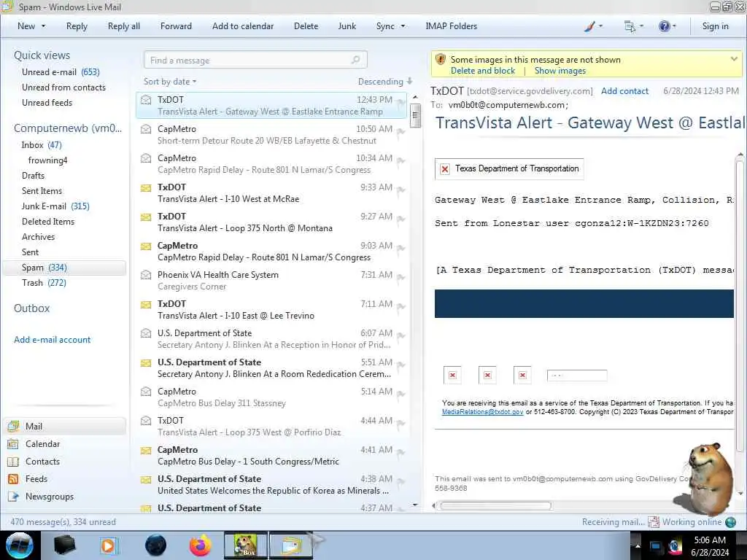
Task: Click unread envelope icon for TxDOT I-10 West at McRae
Action: (146, 188)
